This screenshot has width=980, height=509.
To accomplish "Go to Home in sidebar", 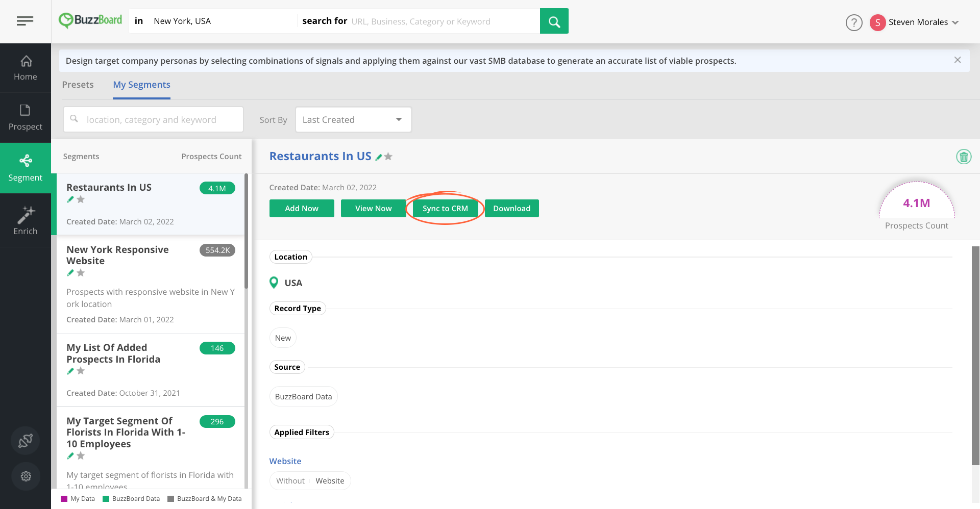I will tap(26, 68).
